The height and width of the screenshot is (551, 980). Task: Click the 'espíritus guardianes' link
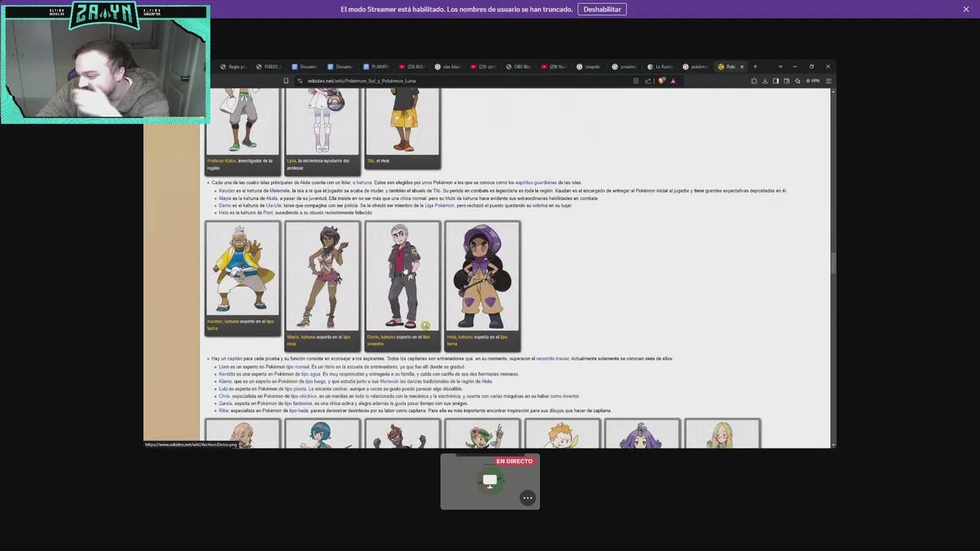click(x=536, y=183)
